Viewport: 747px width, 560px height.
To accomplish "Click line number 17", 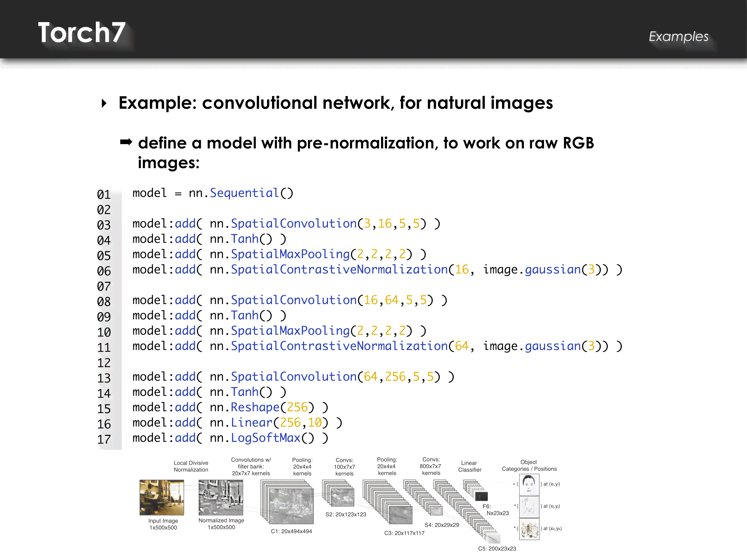I will coord(104,440).
